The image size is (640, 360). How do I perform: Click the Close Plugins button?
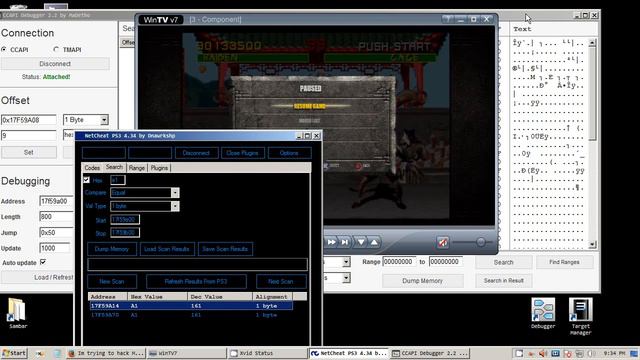click(x=243, y=153)
